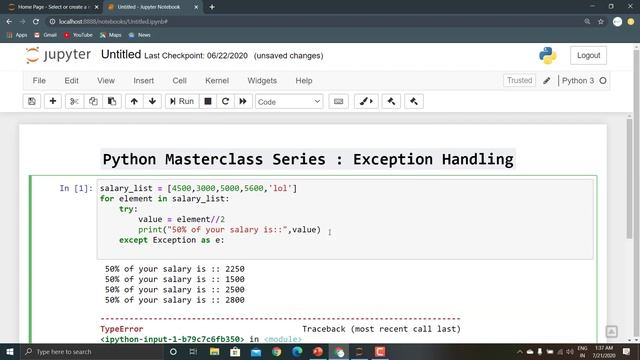The height and width of the screenshot is (360, 640).
Task: Click the Logout button
Action: (x=588, y=56)
